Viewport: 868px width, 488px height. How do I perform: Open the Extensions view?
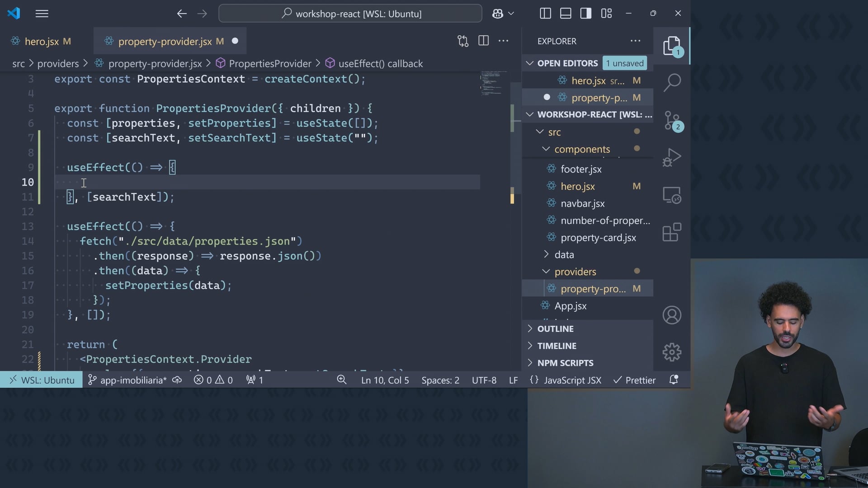(672, 233)
